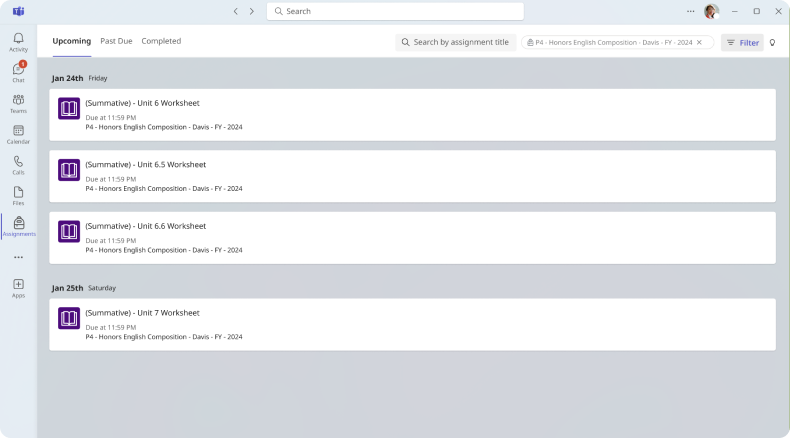Open the Files section

(18, 196)
